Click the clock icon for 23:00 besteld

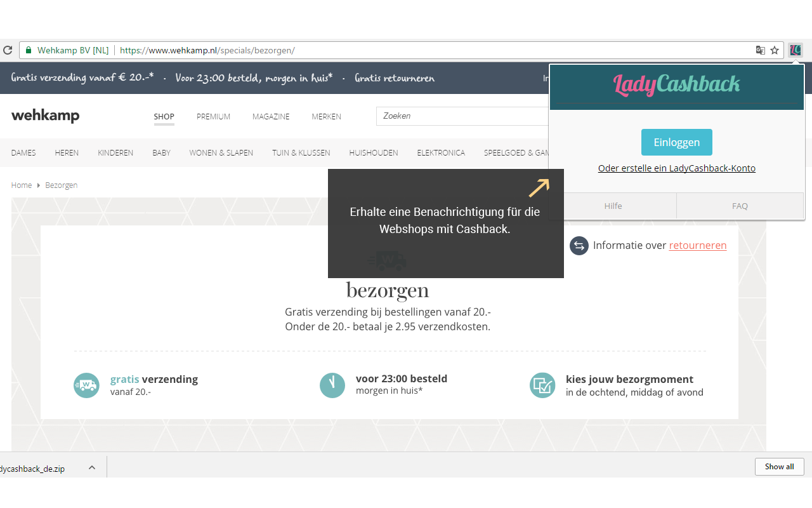click(x=332, y=385)
